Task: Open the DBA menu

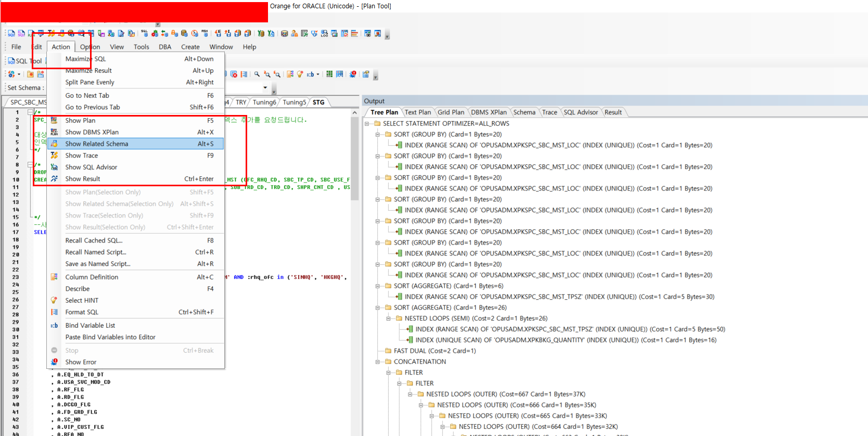Action: (x=165, y=47)
